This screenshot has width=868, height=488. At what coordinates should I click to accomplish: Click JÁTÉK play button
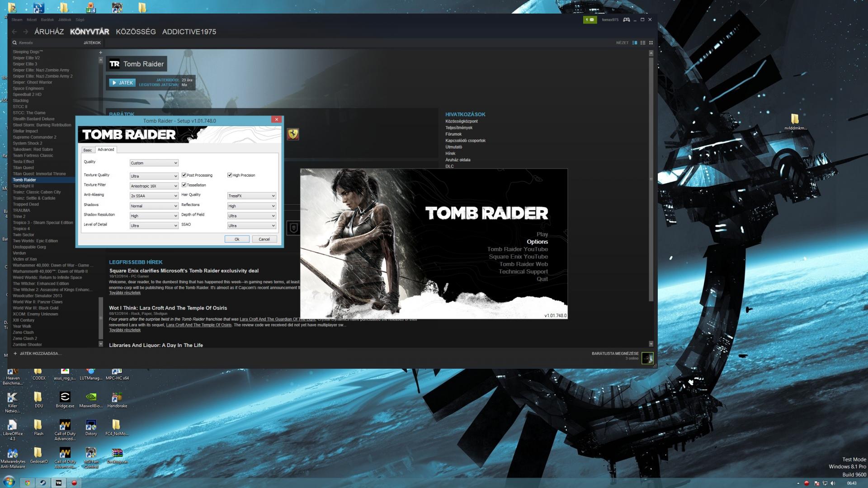122,83
